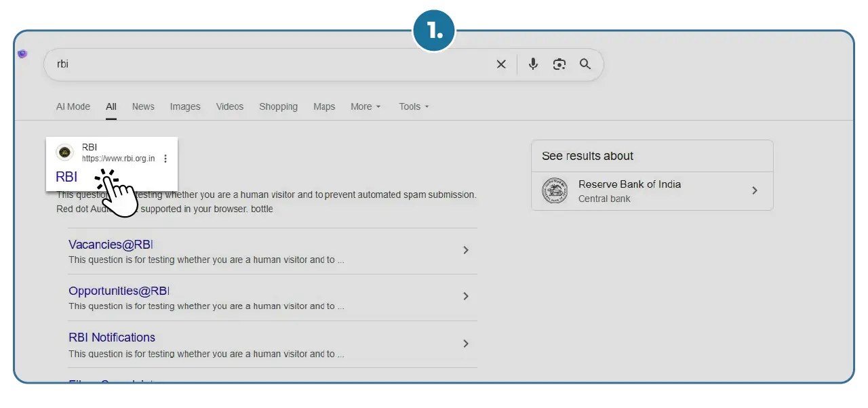868x408 pixels.
Task: Click the Reserve Bank of India entry
Action: [x=652, y=191]
